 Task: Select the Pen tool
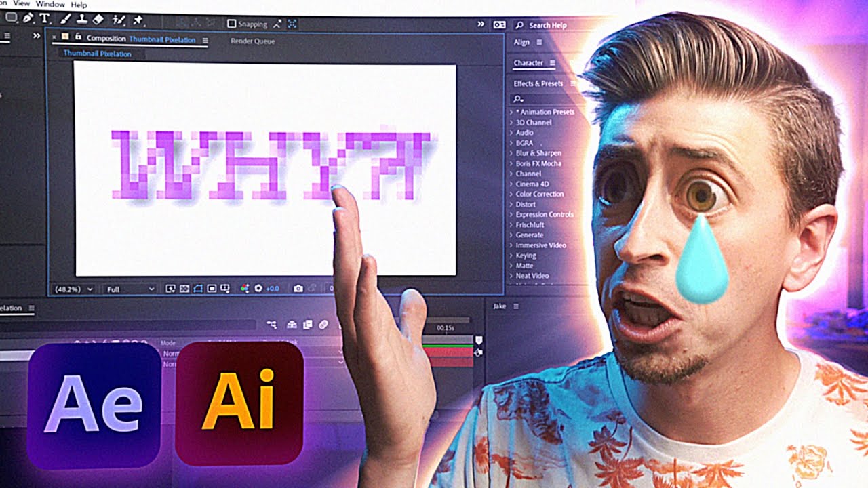28,18
